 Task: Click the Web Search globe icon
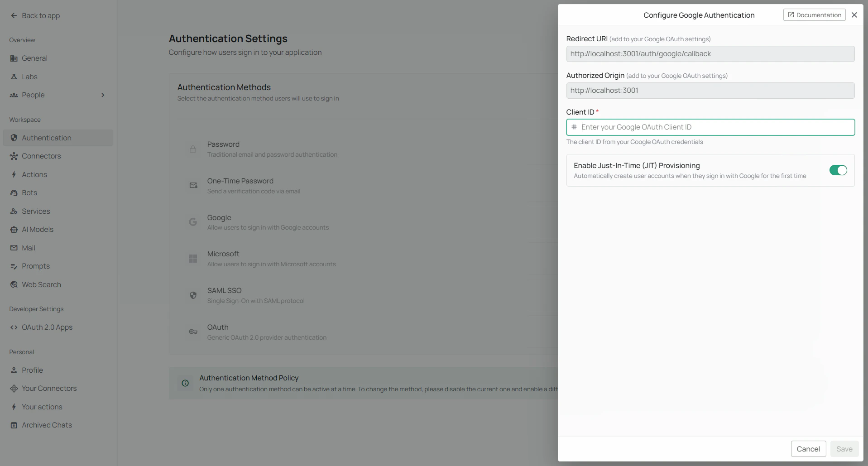coord(14,285)
